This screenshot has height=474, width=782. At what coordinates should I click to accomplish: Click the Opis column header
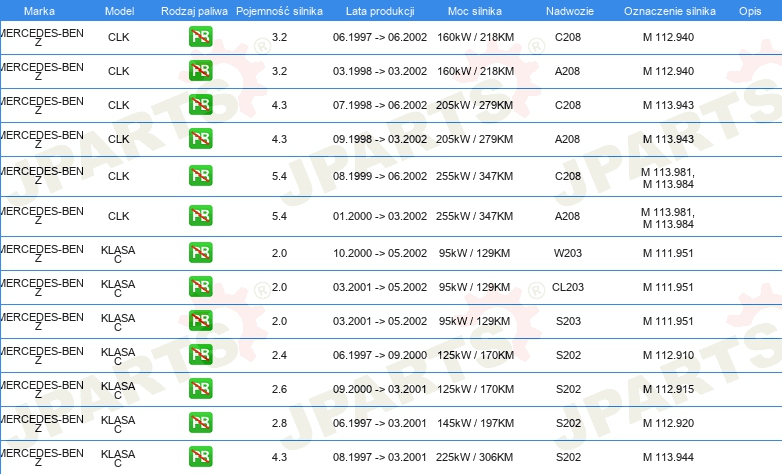coord(750,11)
